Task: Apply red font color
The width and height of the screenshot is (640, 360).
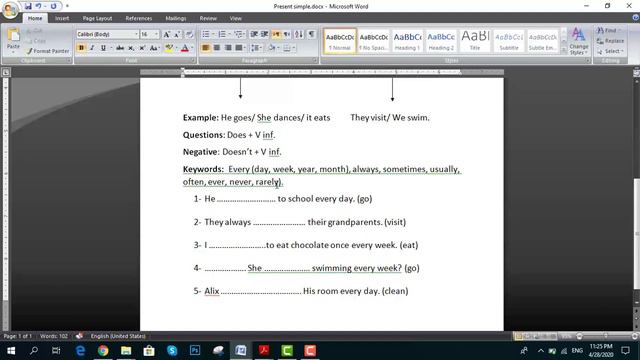Action: [x=184, y=48]
